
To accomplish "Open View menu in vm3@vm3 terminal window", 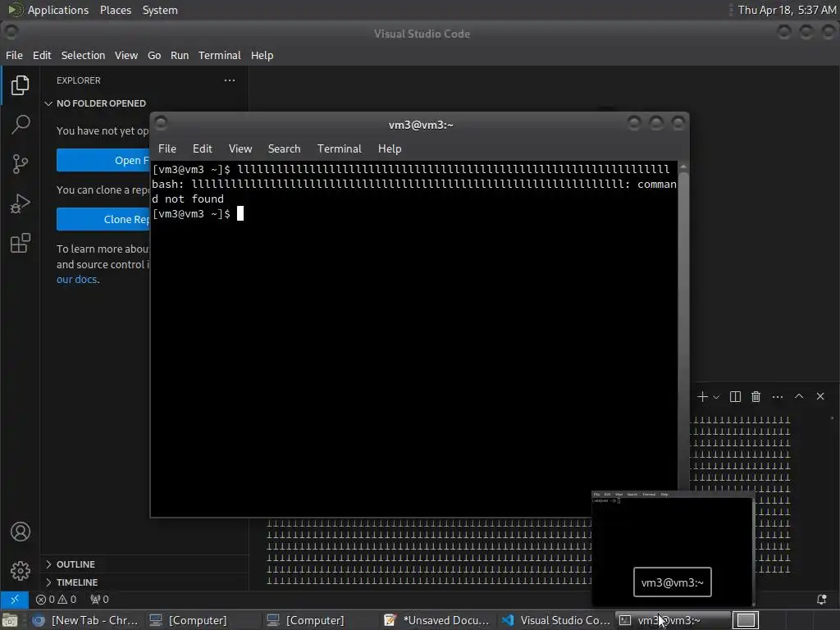I will pos(240,148).
